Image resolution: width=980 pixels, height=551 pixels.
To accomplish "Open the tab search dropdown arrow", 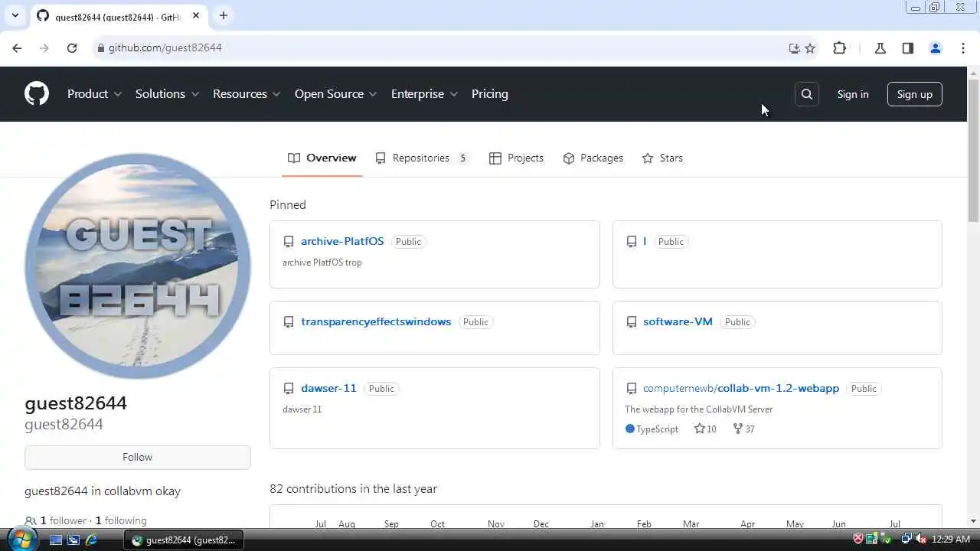I will pos(15,15).
